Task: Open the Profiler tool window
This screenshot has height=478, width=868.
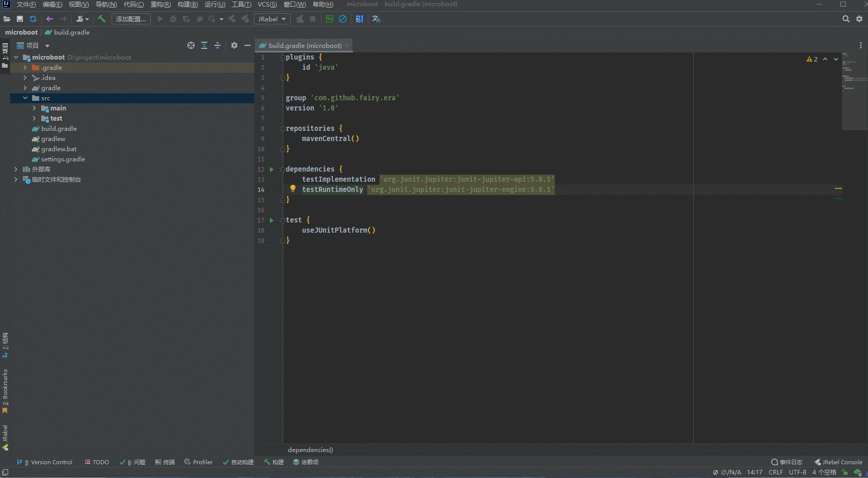Action: point(199,462)
